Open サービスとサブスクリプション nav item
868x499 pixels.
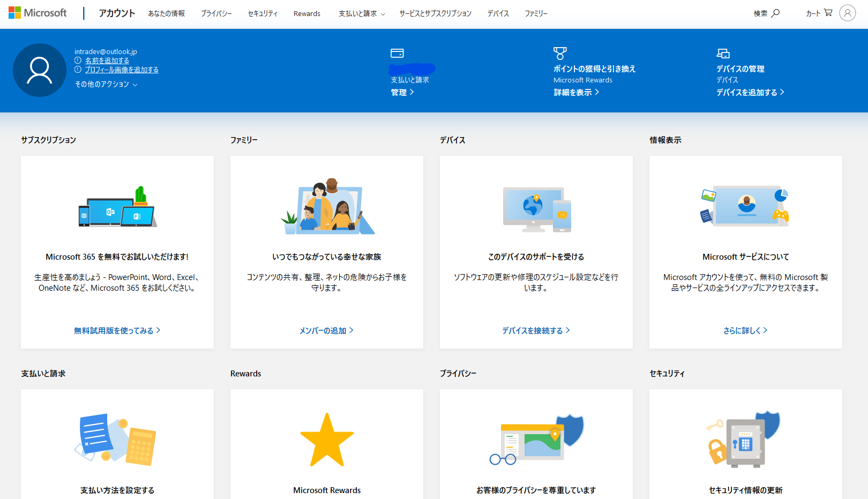pos(436,13)
